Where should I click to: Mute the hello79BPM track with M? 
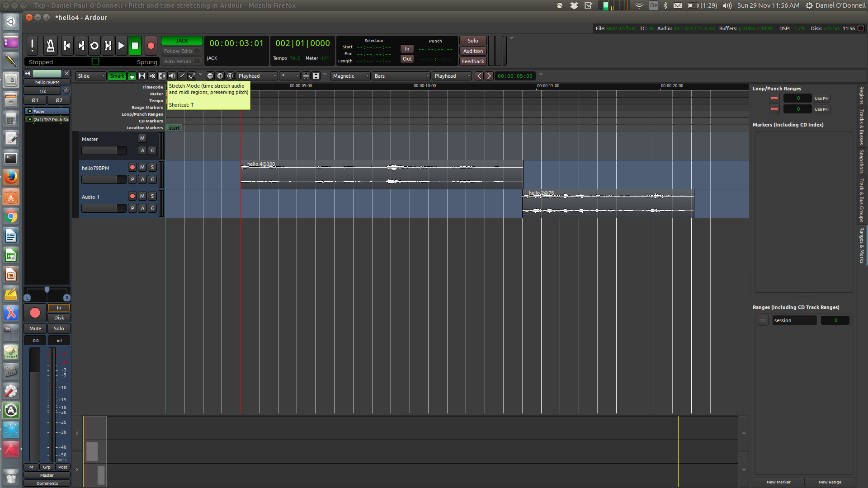point(142,167)
